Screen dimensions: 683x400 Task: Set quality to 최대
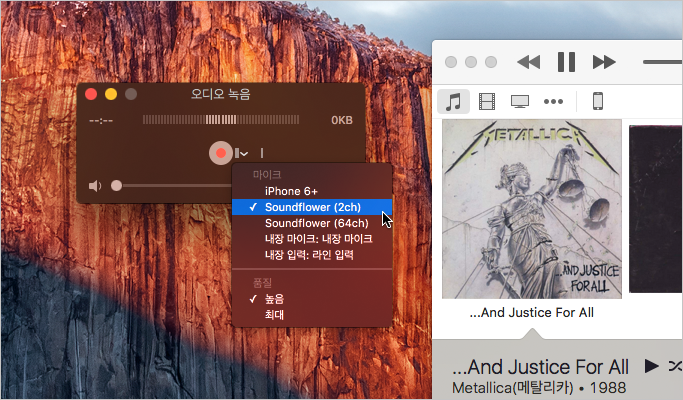pos(312,315)
